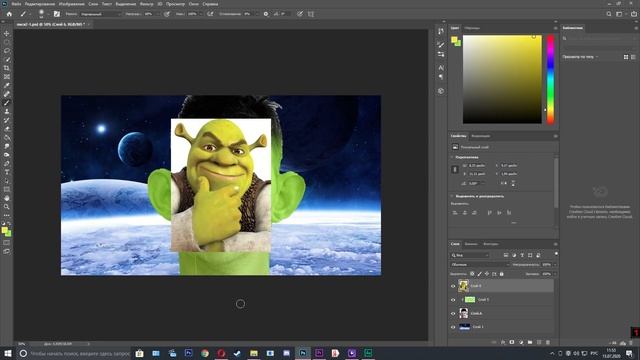Open the brush Mode dropdown
The height and width of the screenshot is (360, 640).
click(x=100, y=14)
